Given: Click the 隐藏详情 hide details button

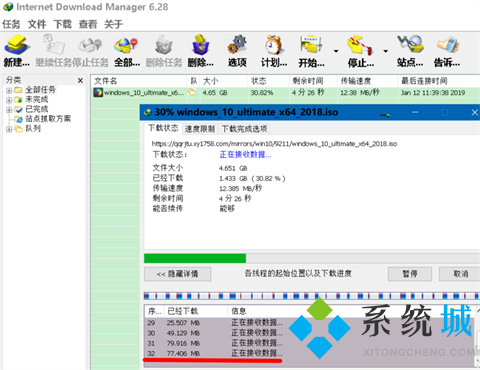Looking at the screenshot, I should tap(177, 274).
